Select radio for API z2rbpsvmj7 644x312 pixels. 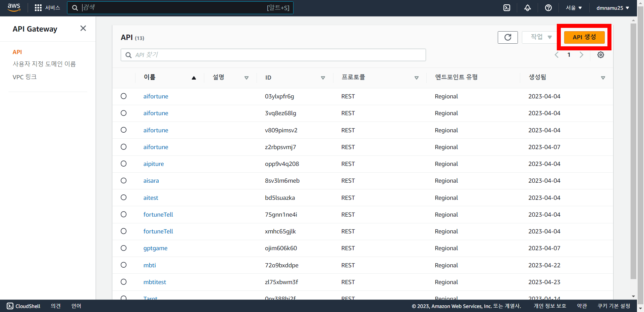coord(124,147)
